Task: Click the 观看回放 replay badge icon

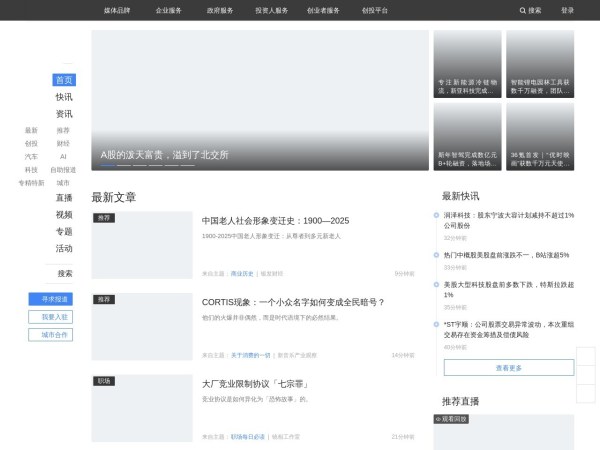Action: 438,419
